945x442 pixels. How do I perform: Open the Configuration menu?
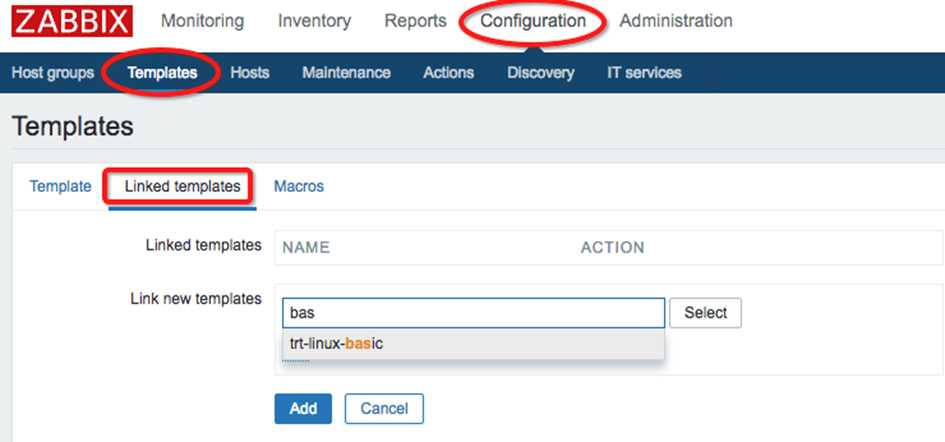(x=533, y=21)
